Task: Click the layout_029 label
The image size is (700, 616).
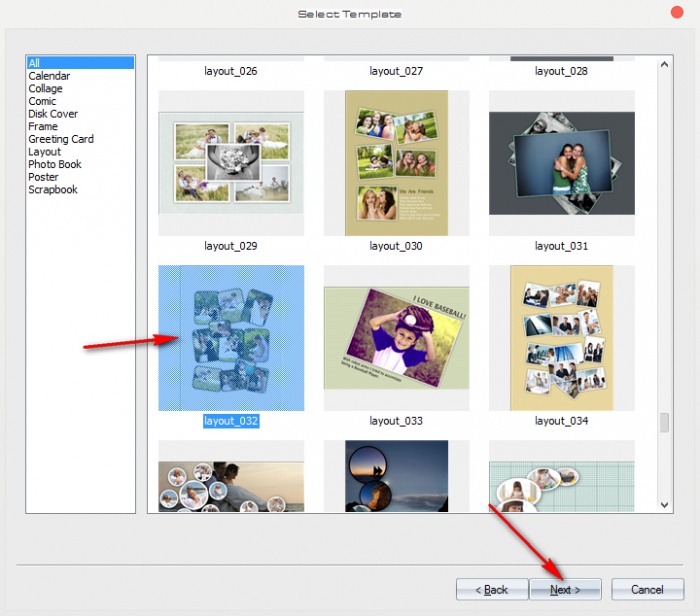Action: coord(231,246)
